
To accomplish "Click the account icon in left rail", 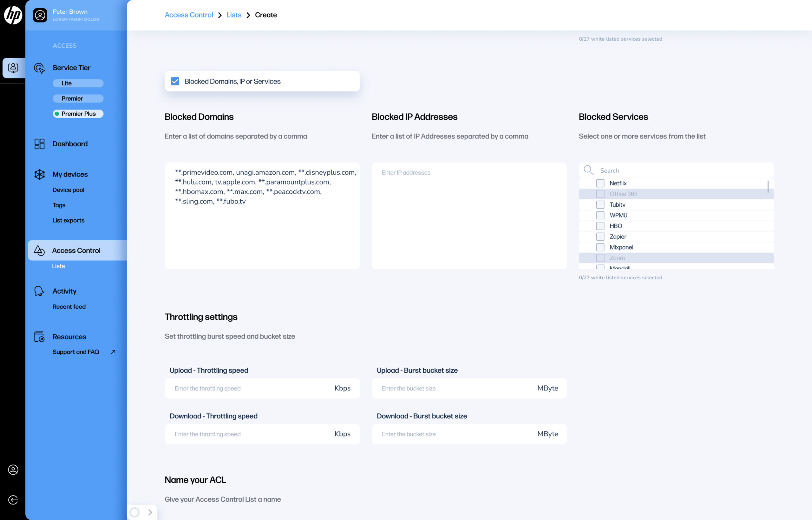I will tap(13, 470).
